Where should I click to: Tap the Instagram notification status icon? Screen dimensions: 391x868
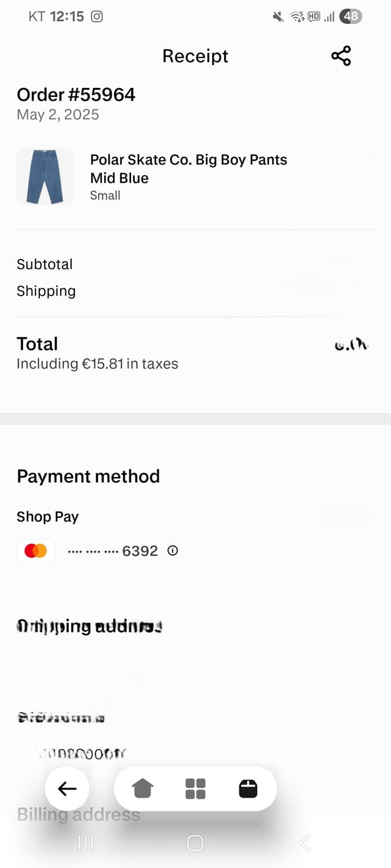[x=97, y=17]
